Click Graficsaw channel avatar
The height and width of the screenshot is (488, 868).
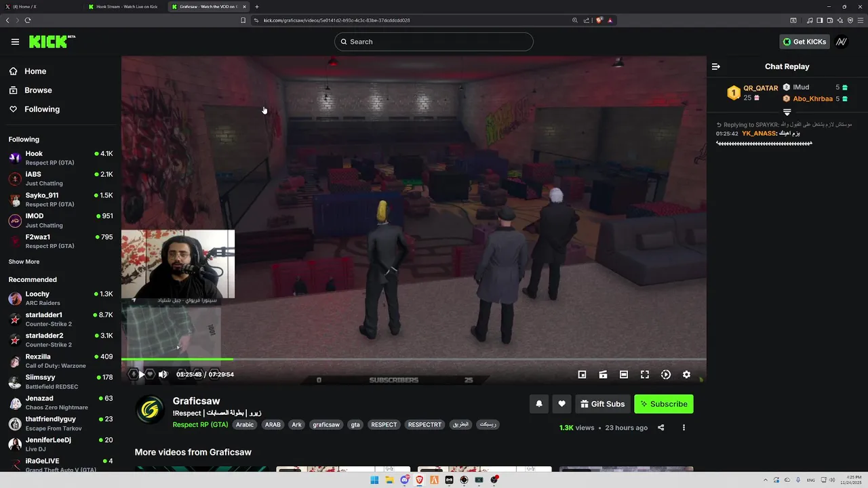[150, 409]
